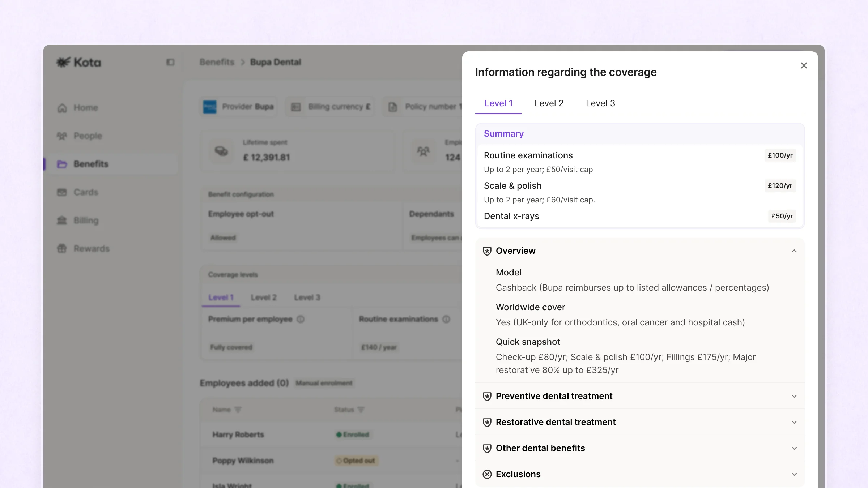This screenshot has height=488, width=868.
Task: Close the coverage information panel
Action: click(804, 65)
